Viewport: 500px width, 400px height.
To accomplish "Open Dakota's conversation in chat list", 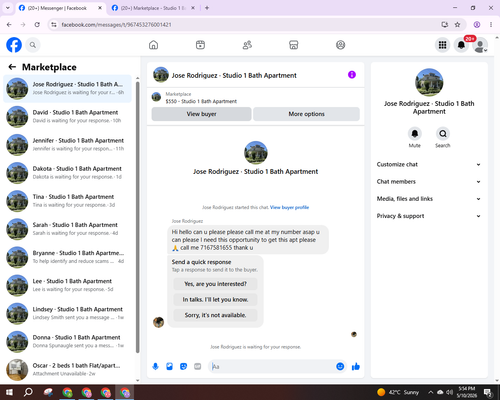I will click(67, 173).
